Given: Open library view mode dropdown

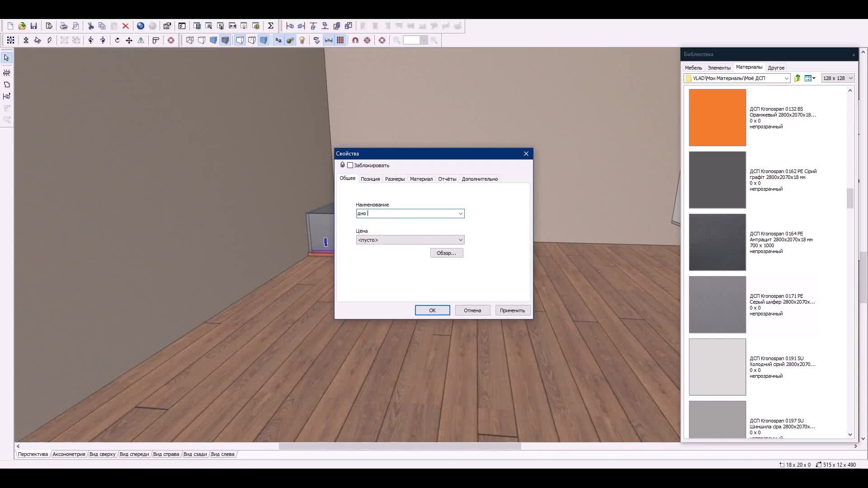Looking at the screenshot, I should 810,78.
